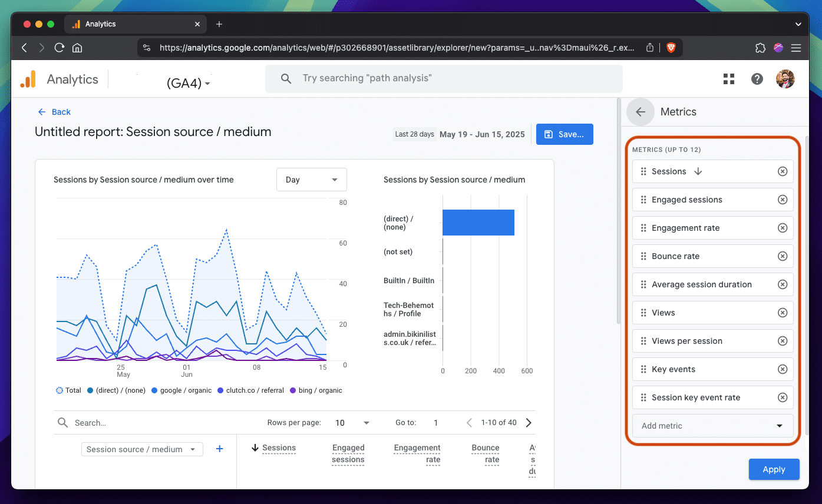The image size is (822, 504).
Task: Remove the Bounce rate metric
Action: pos(782,256)
